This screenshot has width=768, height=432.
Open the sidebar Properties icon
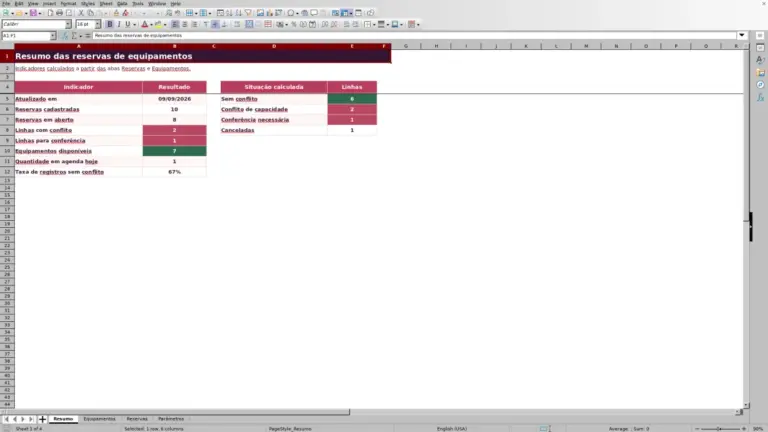click(760, 48)
